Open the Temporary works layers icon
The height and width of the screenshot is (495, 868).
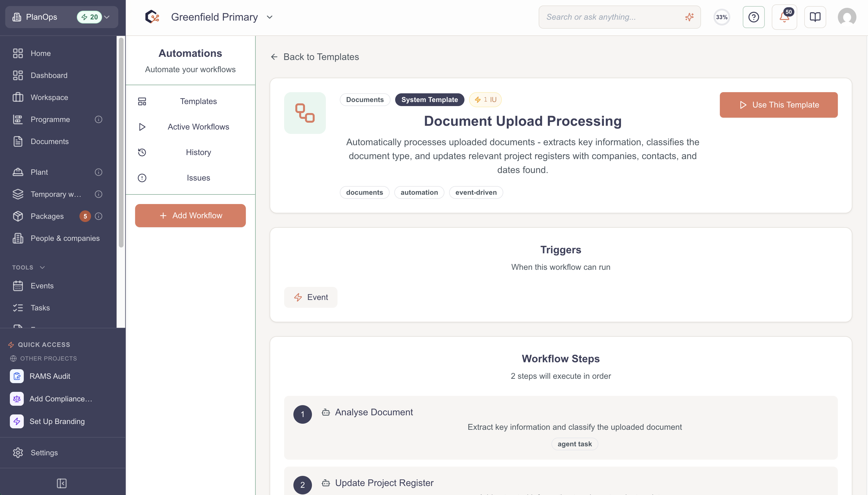(18, 194)
